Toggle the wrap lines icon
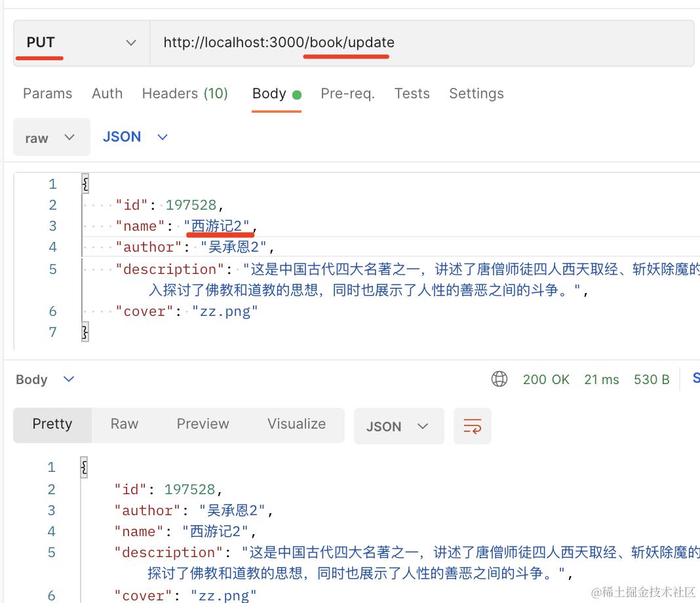The height and width of the screenshot is (603, 700). point(472,427)
